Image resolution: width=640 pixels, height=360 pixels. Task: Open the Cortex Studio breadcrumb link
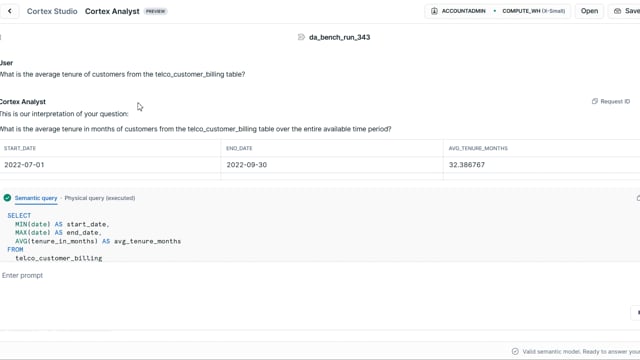pos(52,11)
